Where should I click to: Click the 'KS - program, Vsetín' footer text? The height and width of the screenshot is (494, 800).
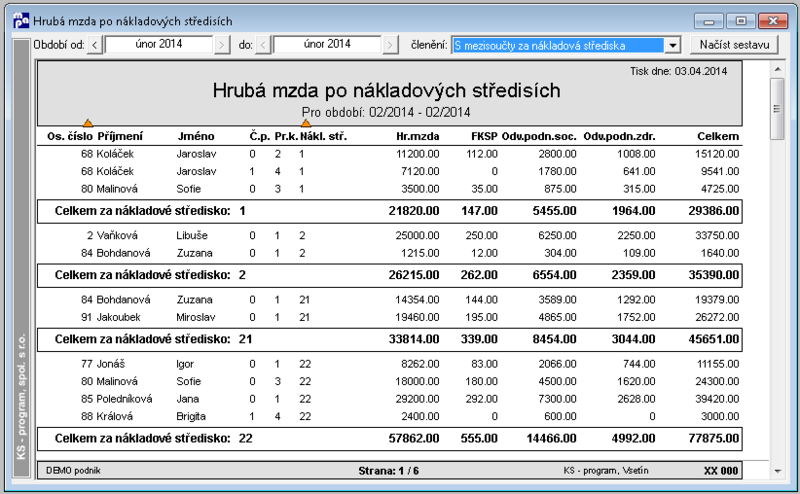(x=606, y=471)
